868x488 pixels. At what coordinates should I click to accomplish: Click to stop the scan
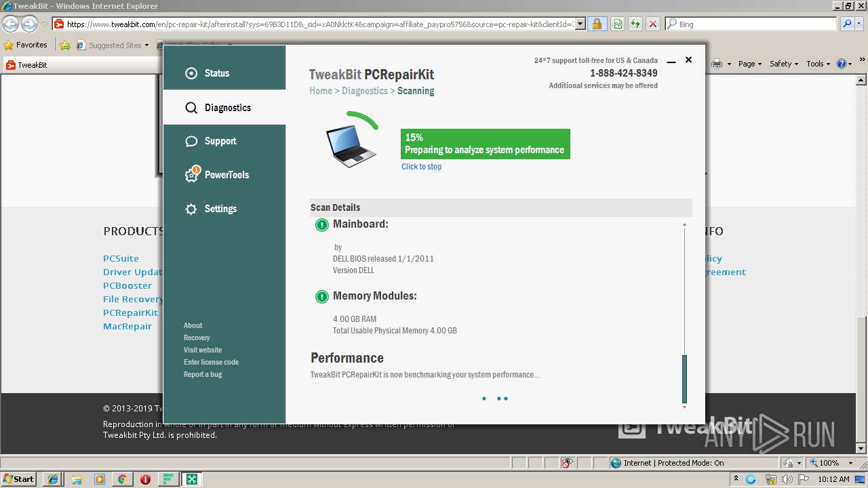tap(421, 167)
